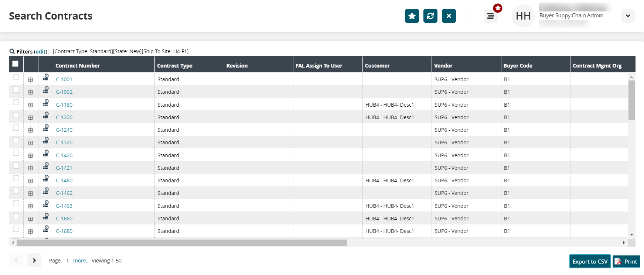Click the milestone icon for C-1680
644x275 pixels.
tap(46, 229)
